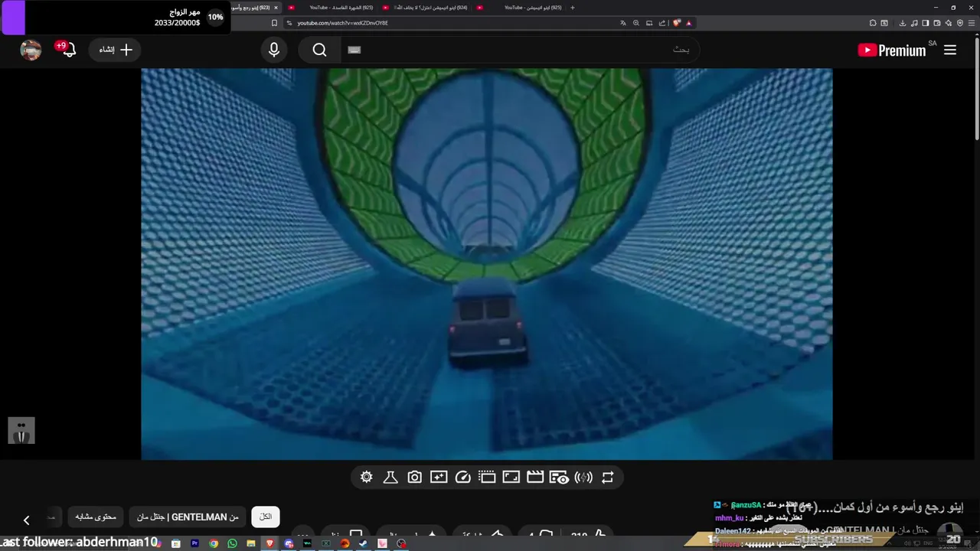Click the browser address bar URL
Image resolution: width=980 pixels, height=551 pixels.
coord(342,23)
